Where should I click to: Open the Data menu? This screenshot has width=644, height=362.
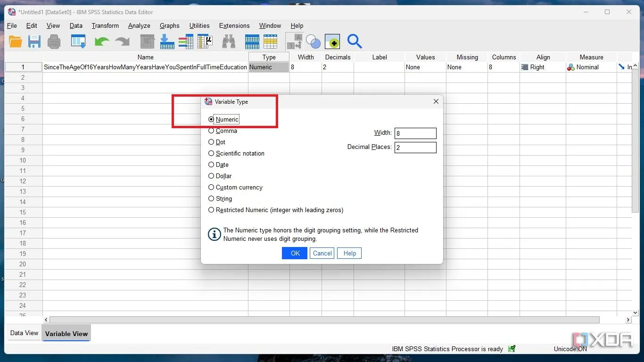coord(76,26)
